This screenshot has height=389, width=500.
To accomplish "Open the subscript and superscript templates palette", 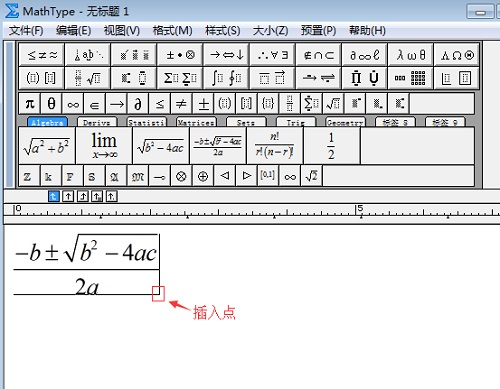I will click(x=134, y=78).
